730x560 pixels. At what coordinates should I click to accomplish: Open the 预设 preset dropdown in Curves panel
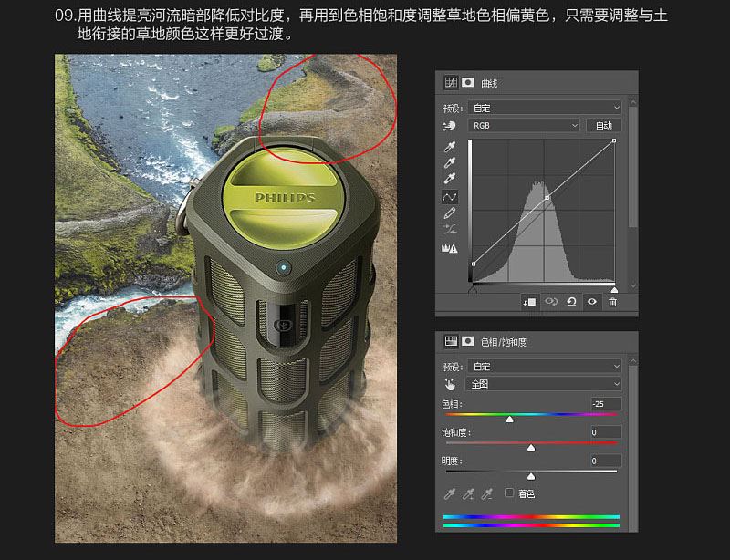pyautogui.click(x=545, y=106)
